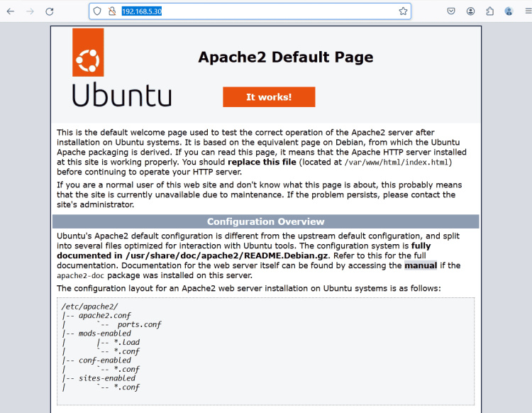Click the sites-enabled entry in config tree
This screenshot has width=532, height=413.
click(x=109, y=378)
